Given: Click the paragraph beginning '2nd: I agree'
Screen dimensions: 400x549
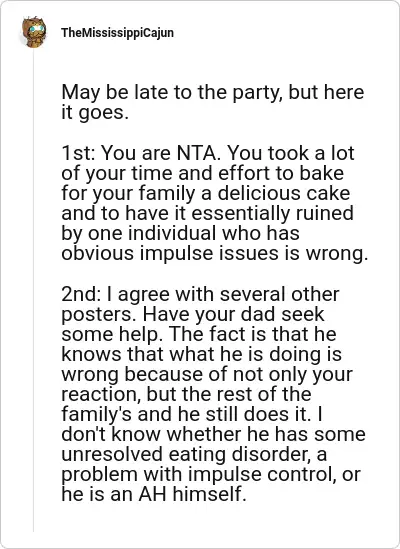Looking at the screenshot, I should coord(213,394).
